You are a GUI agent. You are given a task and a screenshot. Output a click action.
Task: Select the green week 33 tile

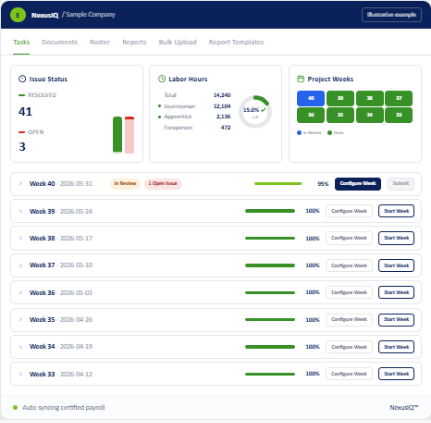click(399, 115)
